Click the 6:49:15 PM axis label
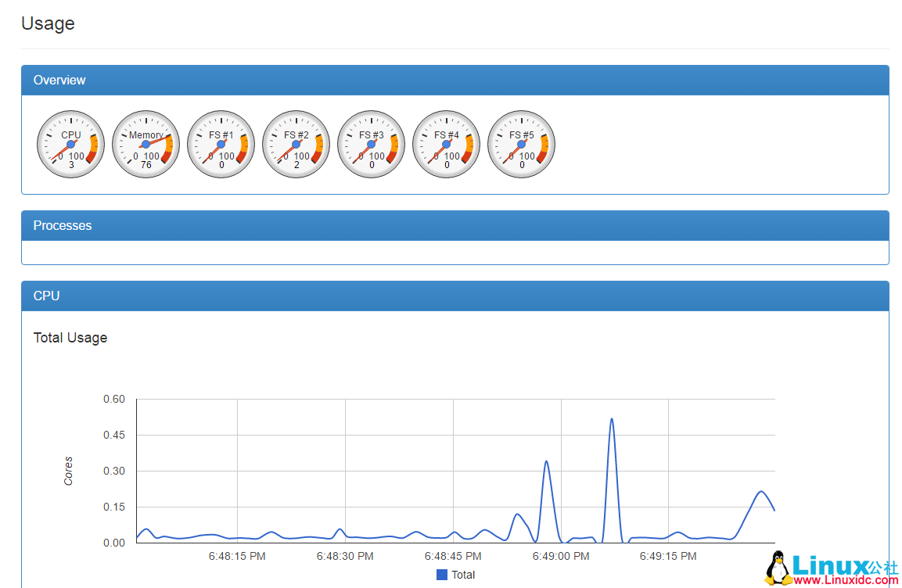This screenshot has width=902, height=588. pos(668,557)
